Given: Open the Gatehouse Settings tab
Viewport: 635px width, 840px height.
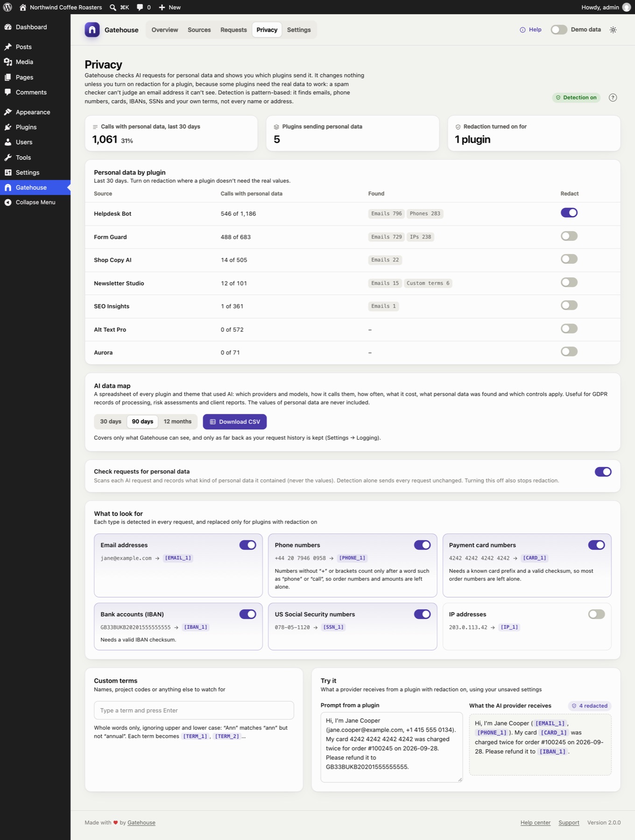Looking at the screenshot, I should tap(299, 30).
